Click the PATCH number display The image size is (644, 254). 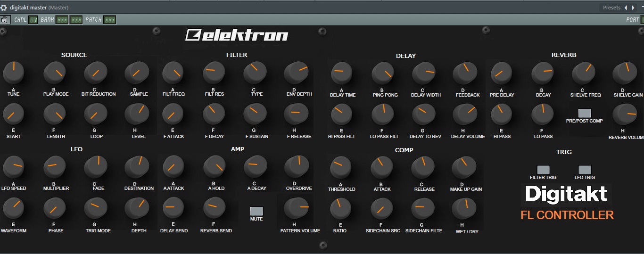109,20
